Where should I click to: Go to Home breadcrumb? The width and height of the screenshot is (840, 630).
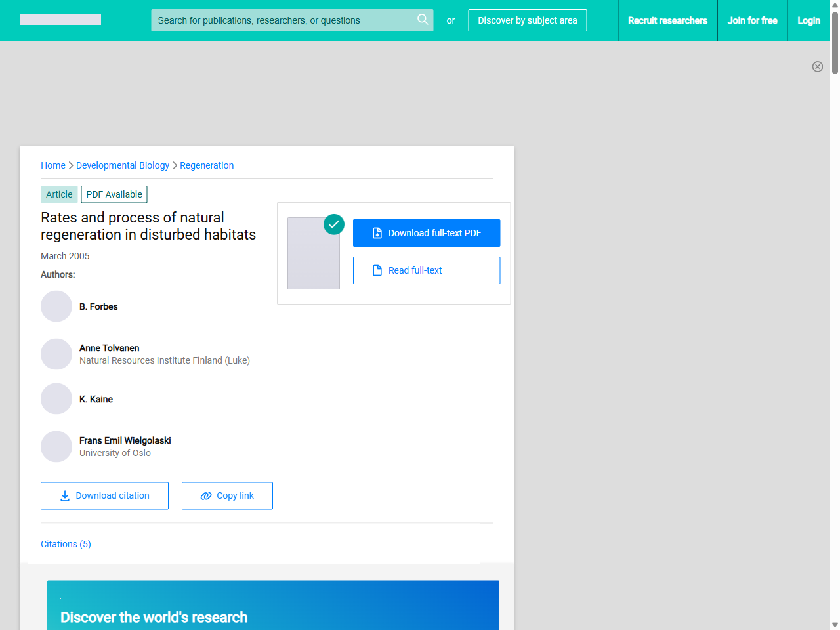(x=53, y=165)
